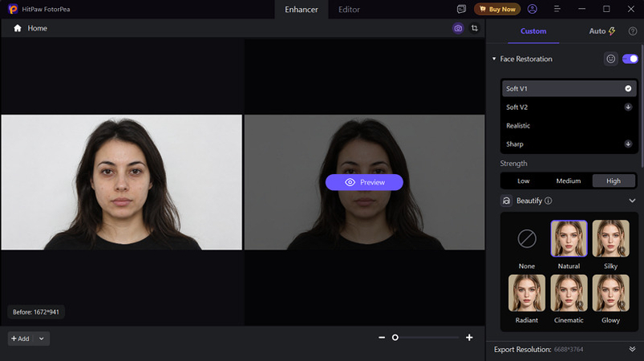This screenshot has height=361, width=644.
Task: Click the Preview button on the image
Action: point(364,182)
